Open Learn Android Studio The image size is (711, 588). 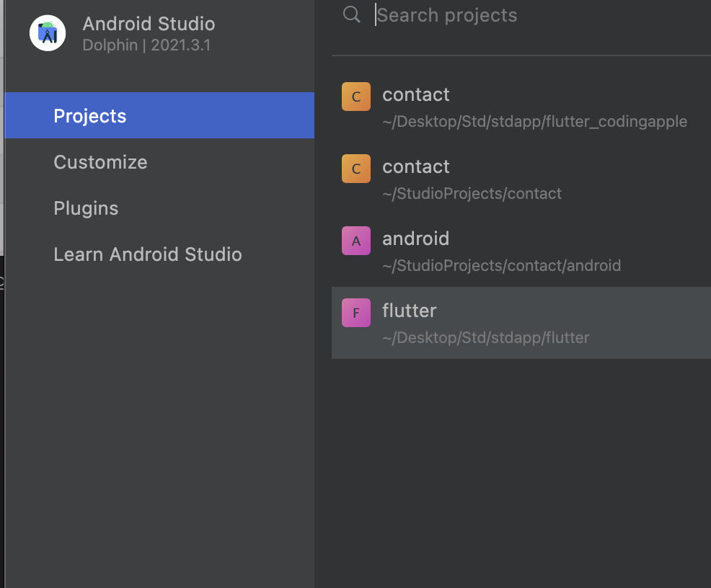(159, 254)
